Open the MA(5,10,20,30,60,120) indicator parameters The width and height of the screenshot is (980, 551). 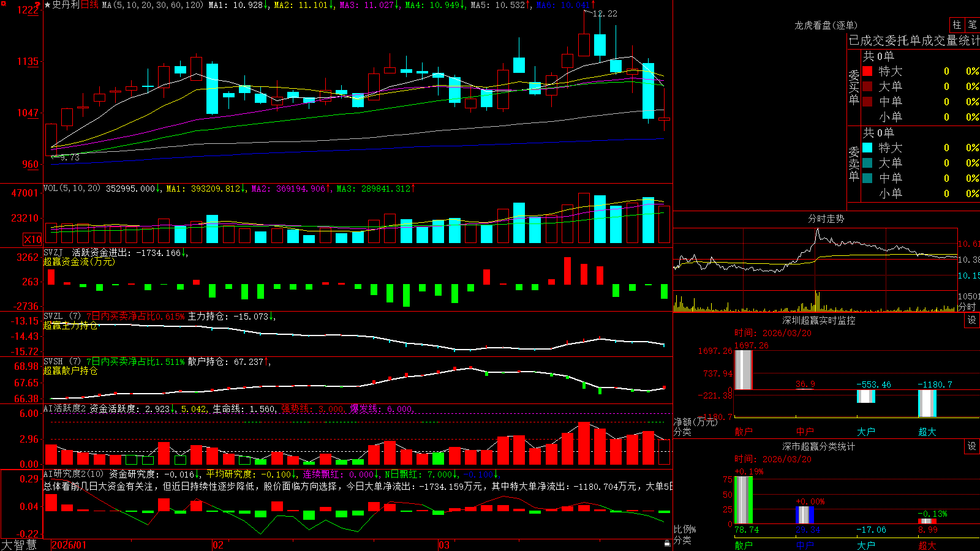coord(153,5)
